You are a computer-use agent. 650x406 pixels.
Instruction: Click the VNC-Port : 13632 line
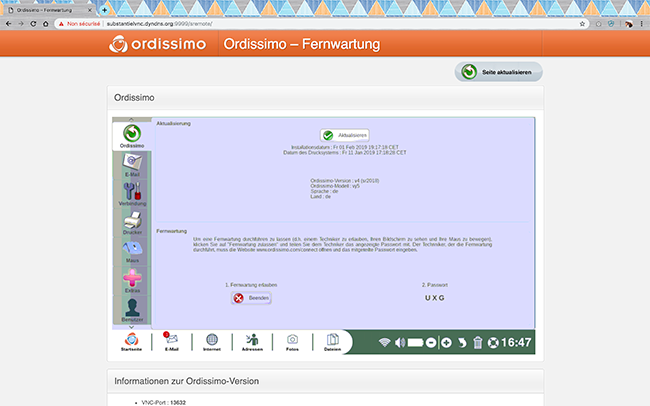coord(163,403)
